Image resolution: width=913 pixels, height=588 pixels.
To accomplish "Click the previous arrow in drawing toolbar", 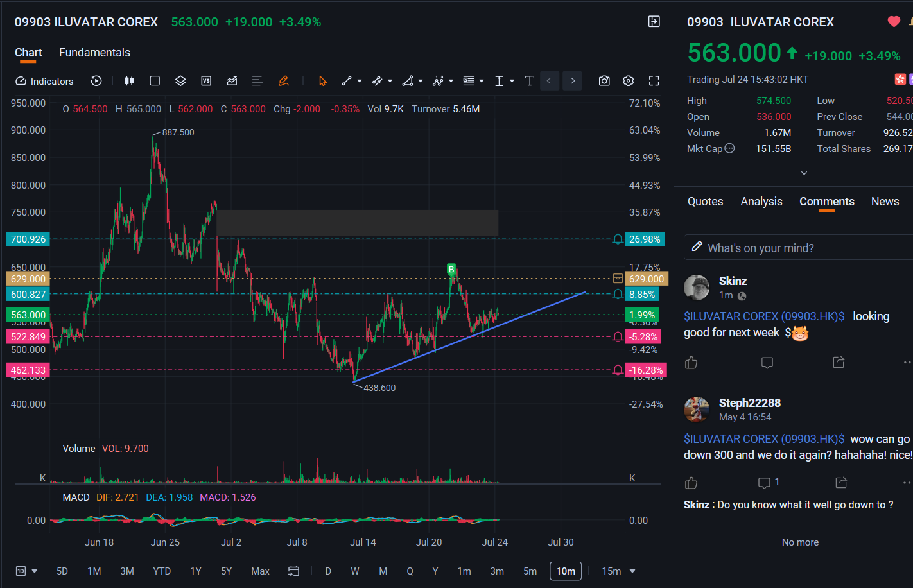I will click(549, 81).
